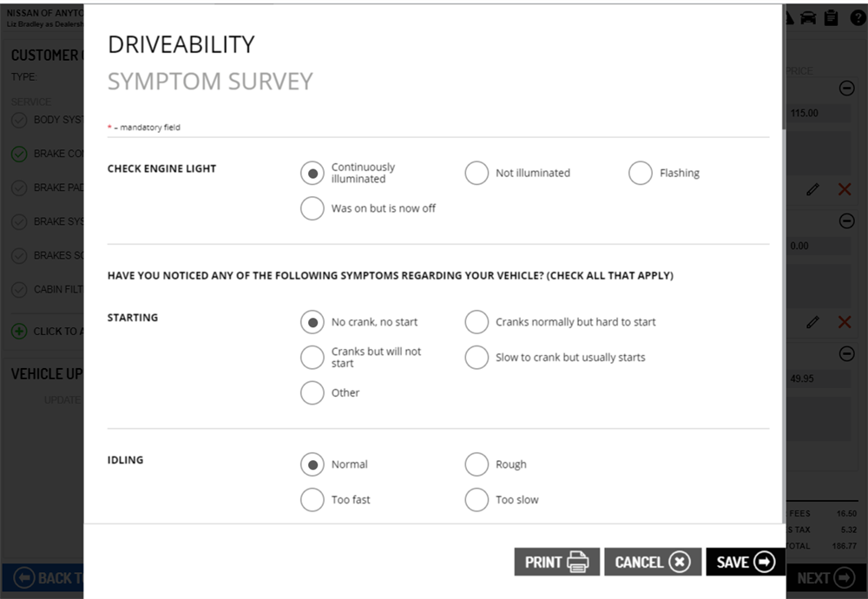Collapse the 115.00 price item with minus icon
This screenshot has height=599, width=868.
pos(846,89)
